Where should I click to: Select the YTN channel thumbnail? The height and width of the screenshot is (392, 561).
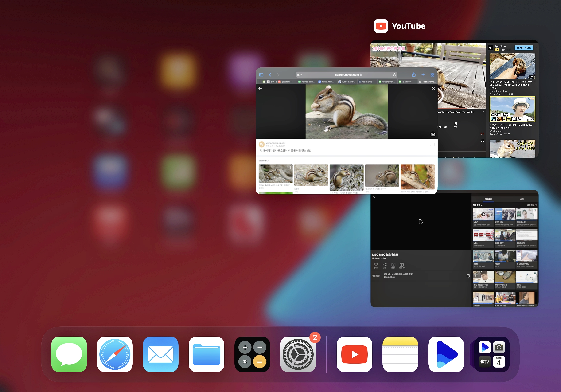tap(483, 256)
